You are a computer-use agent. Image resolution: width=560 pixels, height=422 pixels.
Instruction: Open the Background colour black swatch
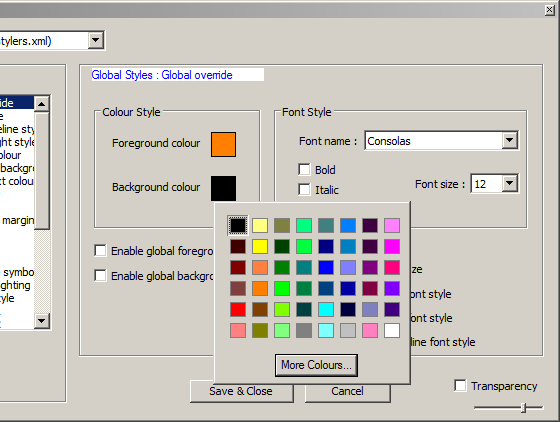click(x=223, y=189)
